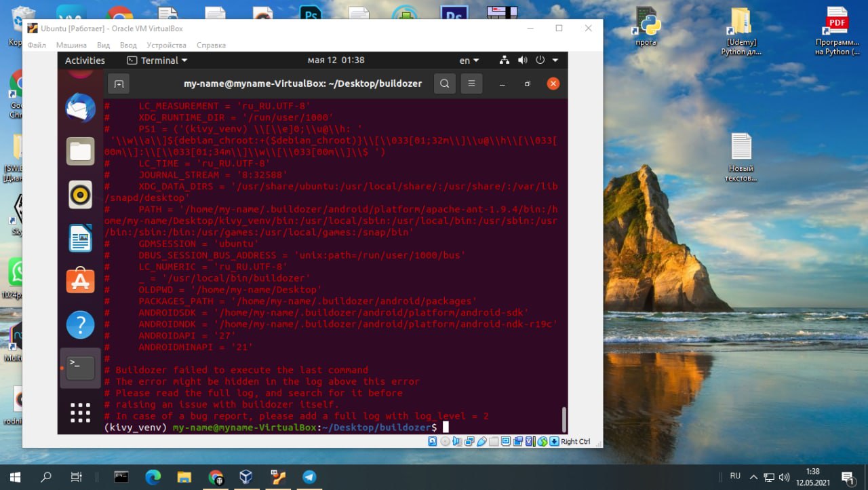Screen dimensions: 868x490
Task: Click VirtualBox audio indicator
Action: pyautogui.click(x=457, y=441)
